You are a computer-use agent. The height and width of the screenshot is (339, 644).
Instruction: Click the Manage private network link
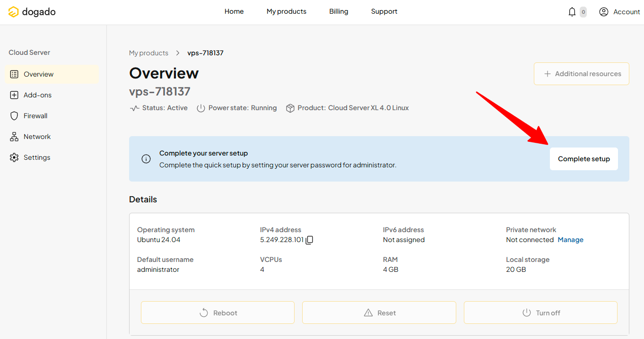pos(571,240)
